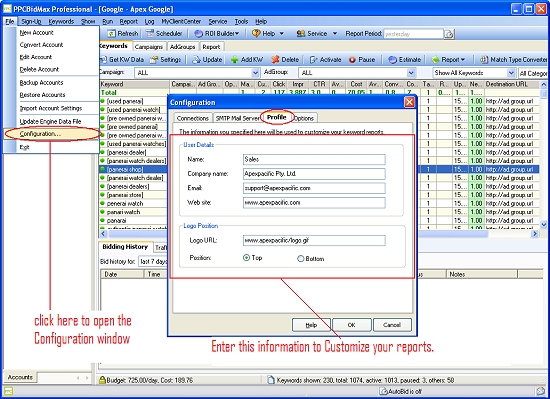Open the MyClientCenter menu
The width and height of the screenshot is (550, 399).
[181, 22]
